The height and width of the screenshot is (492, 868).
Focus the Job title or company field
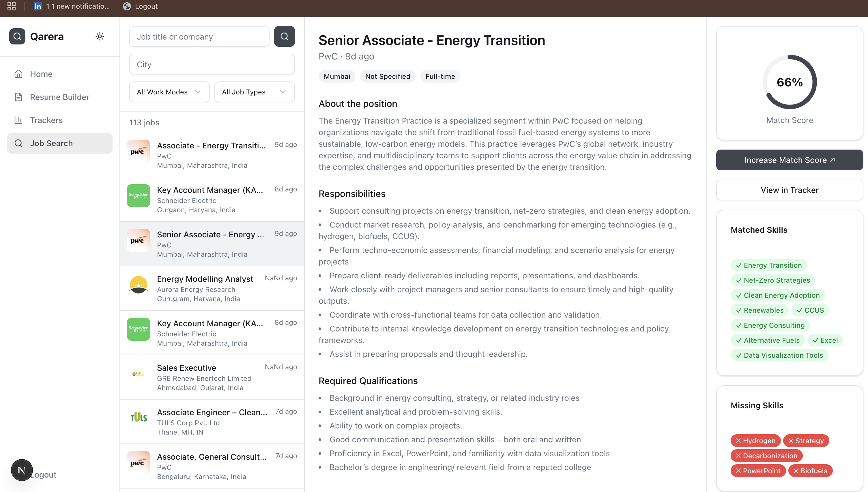point(199,36)
